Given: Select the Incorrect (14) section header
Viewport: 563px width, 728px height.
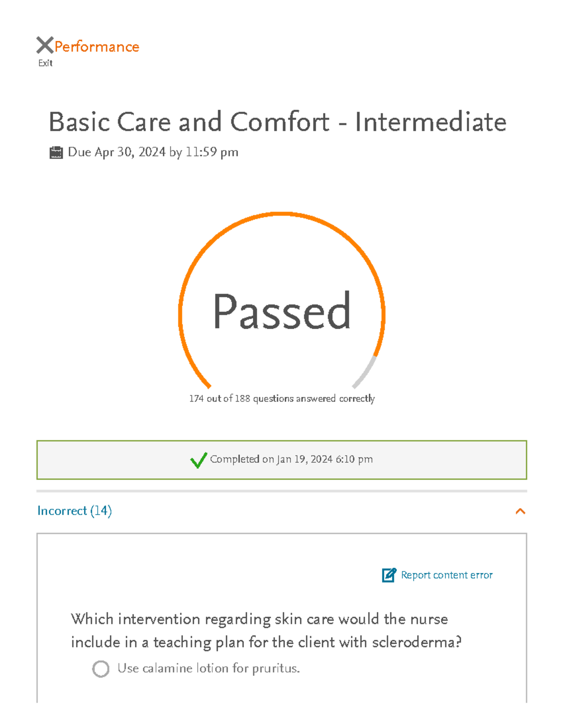Looking at the screenshot, I should [x=75, y=511].
